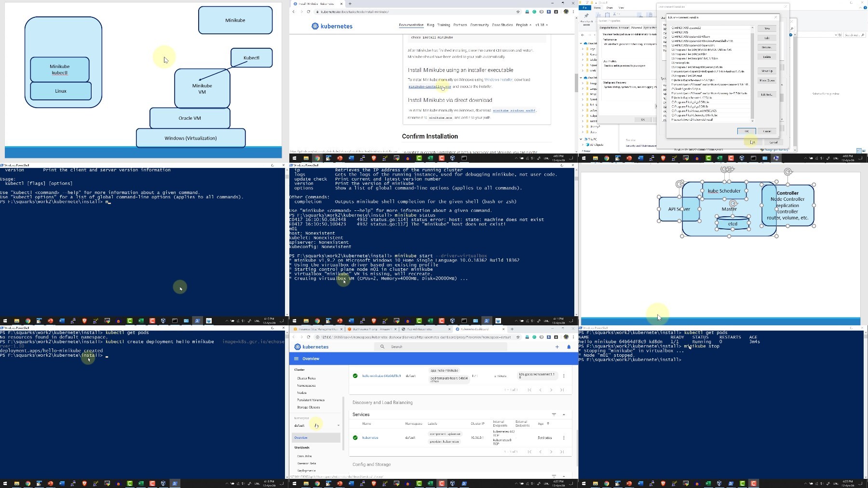
Task: Open the dashboard hamburger menu beside Overview
Action: pyautogui.click(x=296, y=359)
